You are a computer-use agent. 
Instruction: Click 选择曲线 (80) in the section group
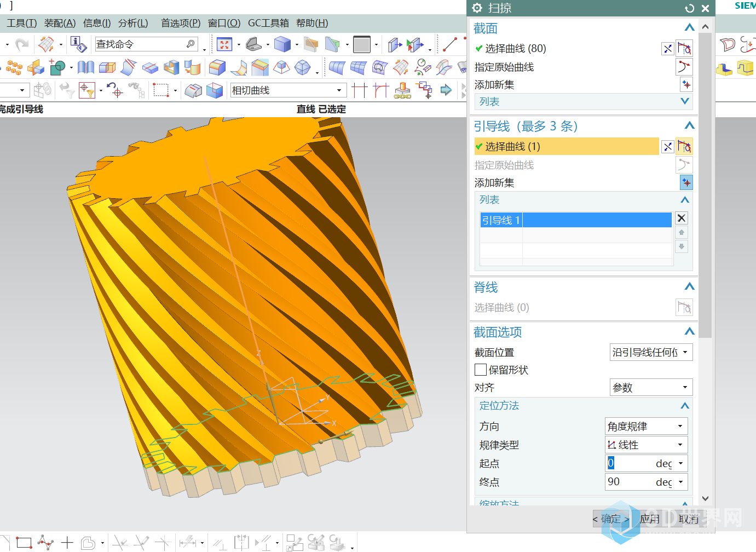(515, 49)
